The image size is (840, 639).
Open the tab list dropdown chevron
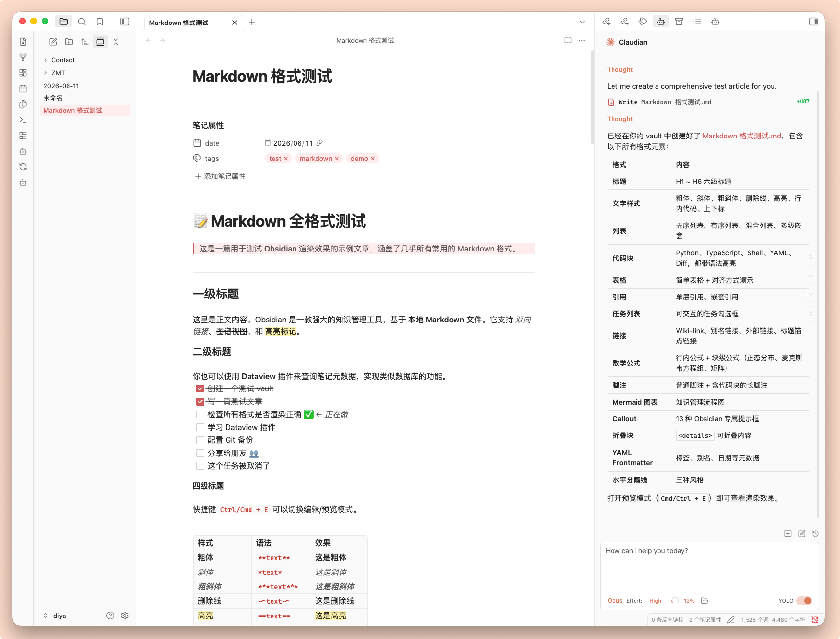(x=582, y=22)
